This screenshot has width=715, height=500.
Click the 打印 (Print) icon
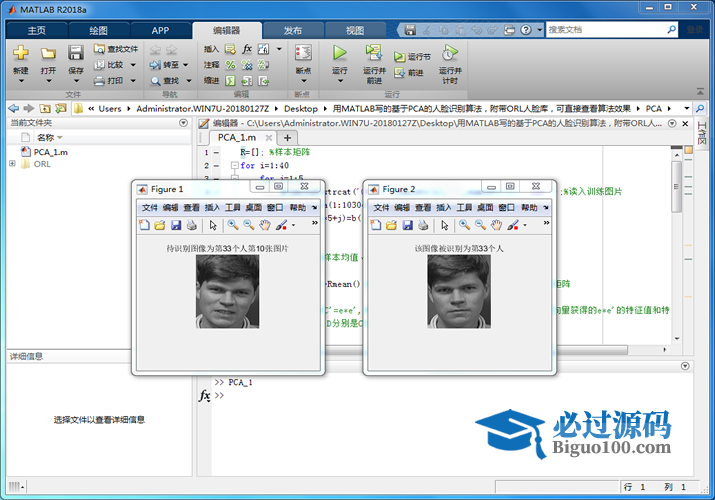[99, 81]
